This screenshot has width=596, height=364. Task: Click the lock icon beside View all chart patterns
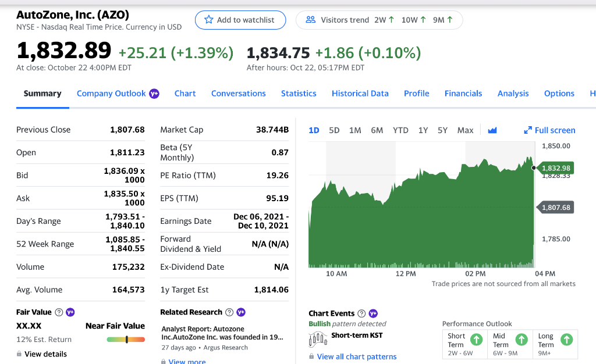311,356
